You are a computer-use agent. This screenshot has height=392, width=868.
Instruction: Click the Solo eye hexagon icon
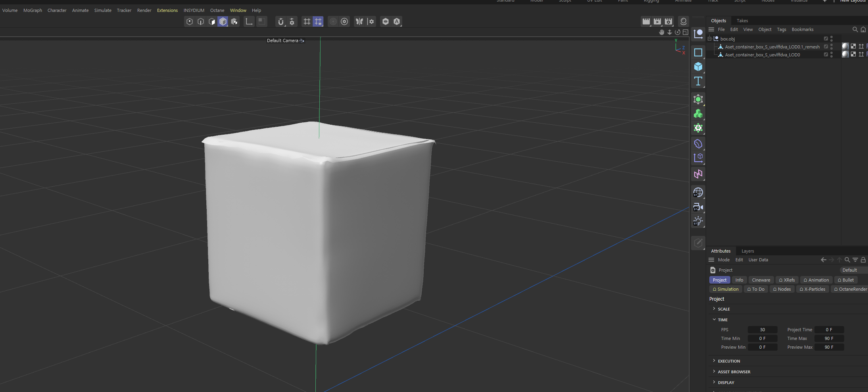[x=386, y=21]
